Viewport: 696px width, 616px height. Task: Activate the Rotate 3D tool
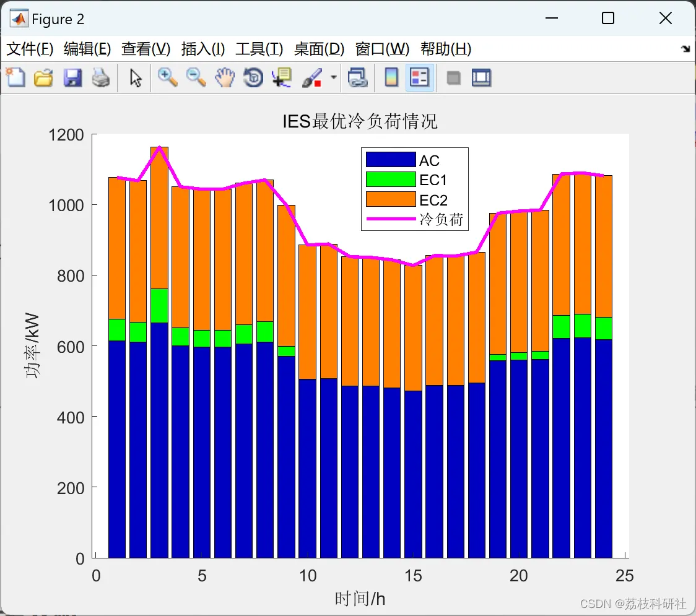point(253,77)
